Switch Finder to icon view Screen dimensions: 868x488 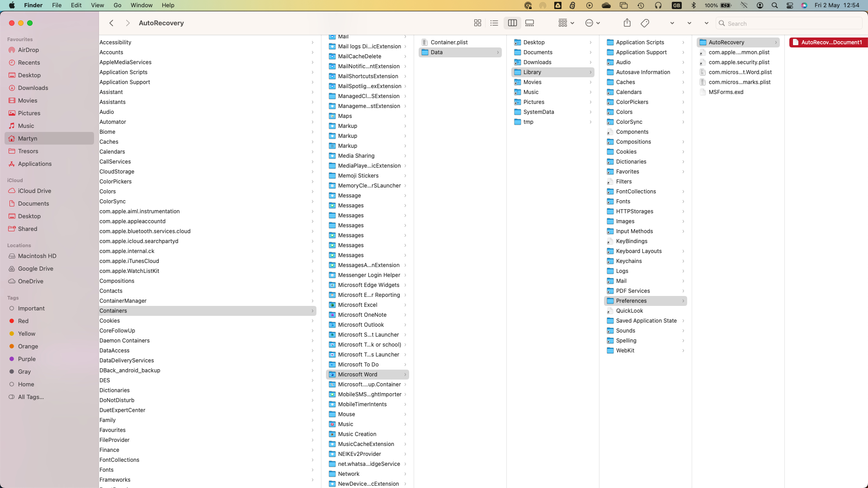[x=477, y=23]
